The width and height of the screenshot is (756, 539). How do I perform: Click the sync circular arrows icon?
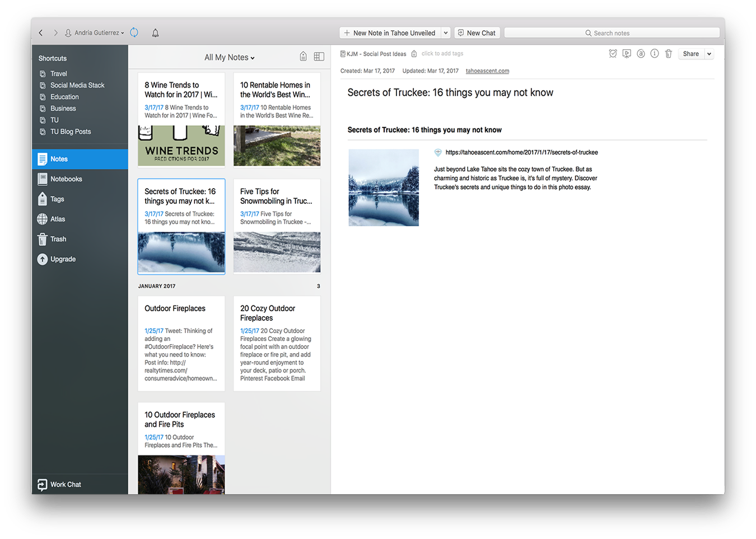(134, 32)
